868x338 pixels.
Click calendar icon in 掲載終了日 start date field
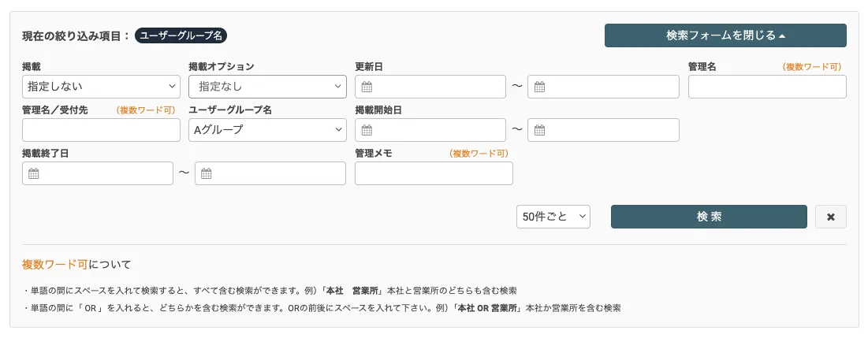pyautogui.click(x=34, y=173)
